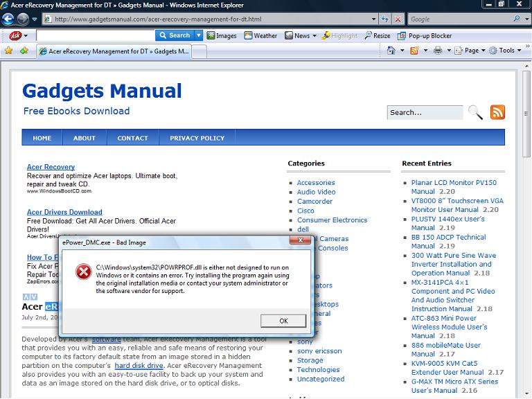The height and width of the screenshot is (399, 532).
Task: Click the Print toolbar icon
Action: pos(438,51)
